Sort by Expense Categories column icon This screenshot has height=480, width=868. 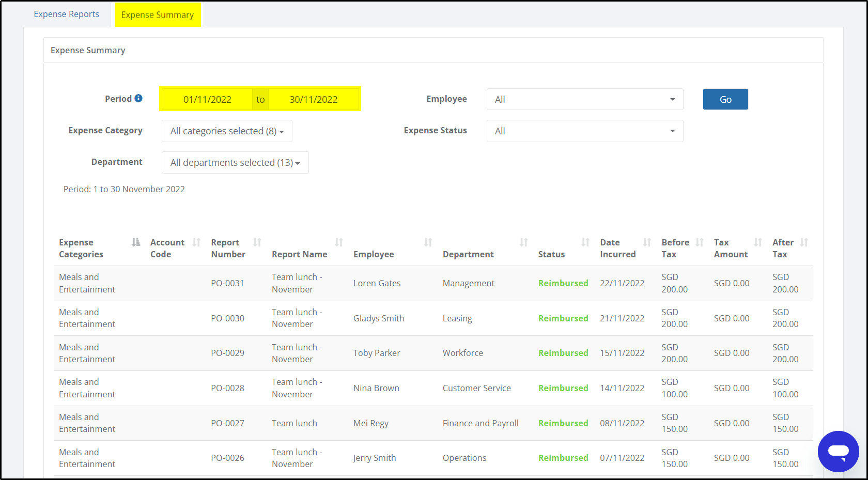pyautogui.click(x=136, y=242)
